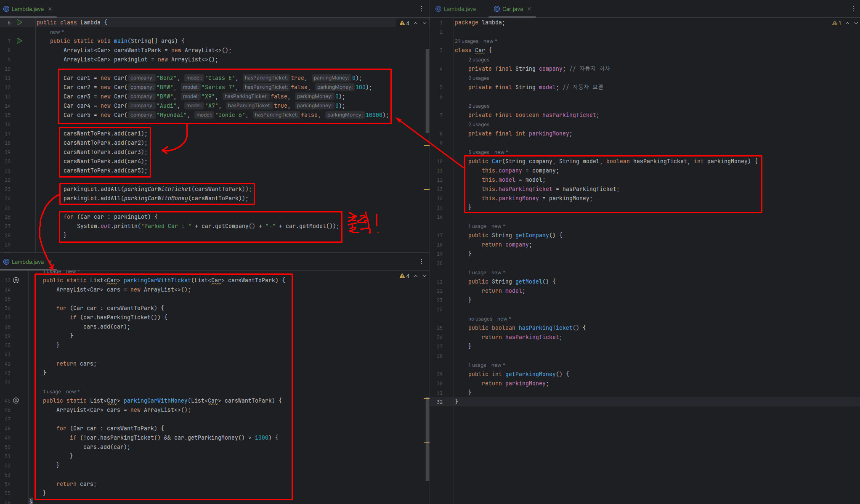Click the parkingCarWithMoney method gutter @ icon

tap(16, 401)
